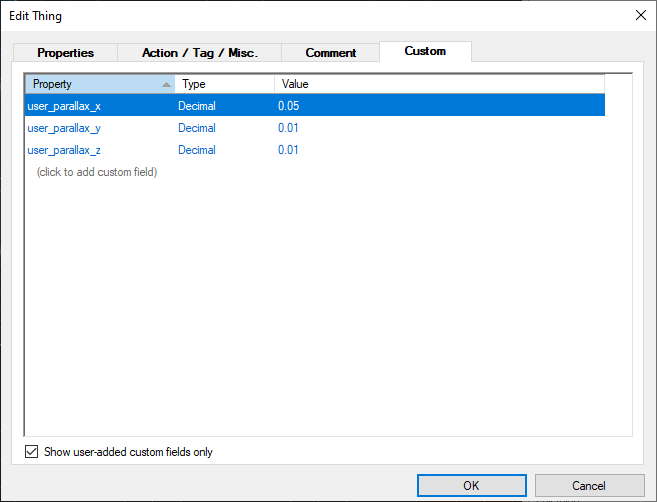
Task: Select the user_parallax_x property row
Action: coord(315,106)
